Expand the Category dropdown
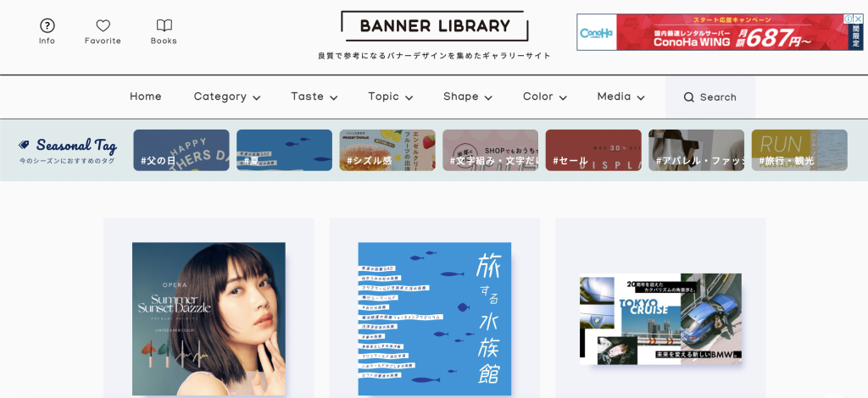Viewport: 868px width, 398px height. (226, 97)
